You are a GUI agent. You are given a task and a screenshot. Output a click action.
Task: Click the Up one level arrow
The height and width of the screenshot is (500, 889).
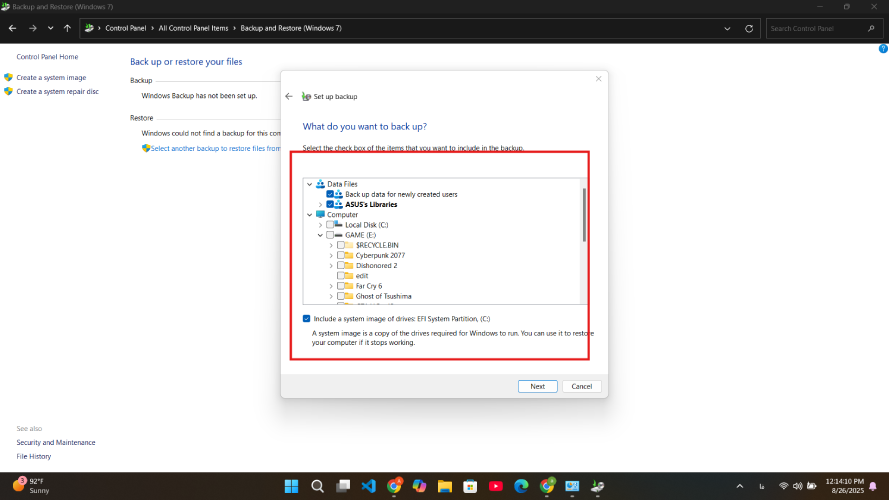click(66, 28)
